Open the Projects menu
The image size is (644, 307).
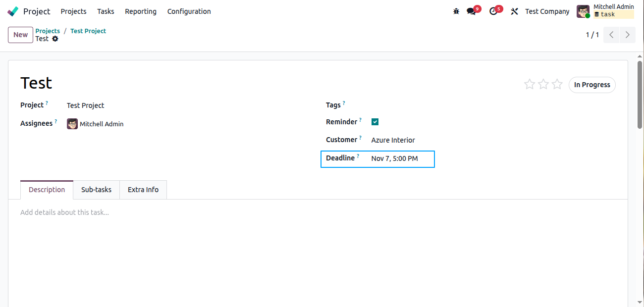(x=73, y=11)
